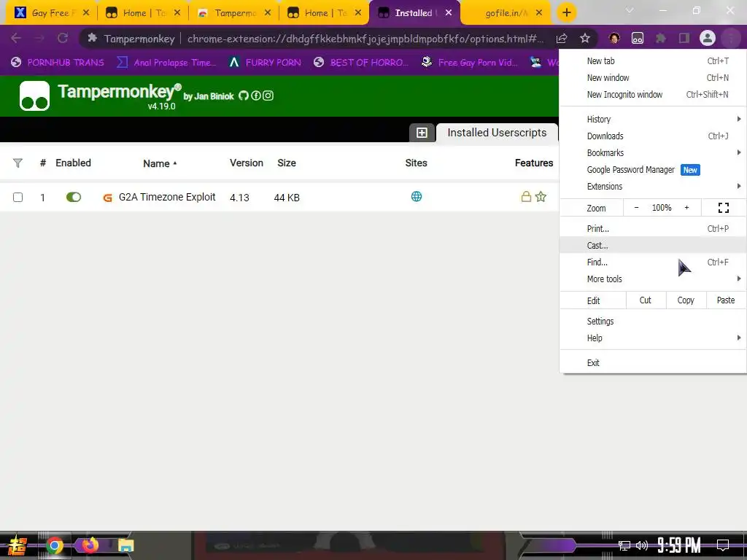
Task: Open Tampermonkey GitHub icon link
Action: [244, 96]
